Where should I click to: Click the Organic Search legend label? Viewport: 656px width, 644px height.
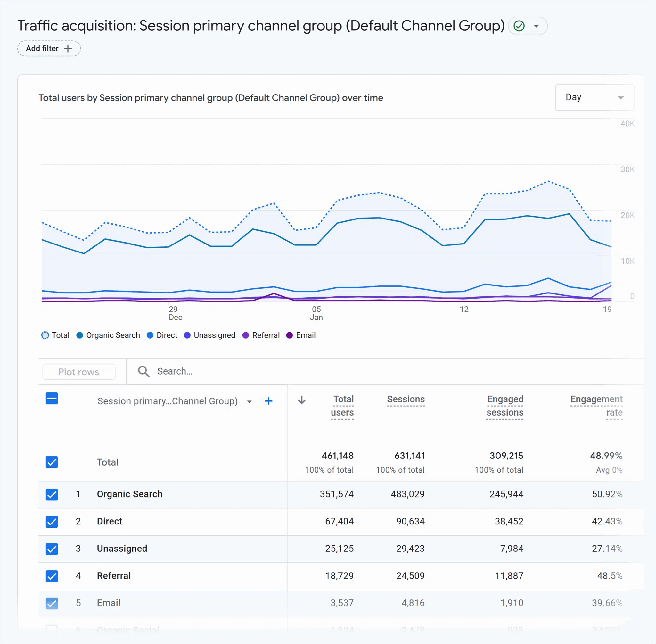(113, 335)
